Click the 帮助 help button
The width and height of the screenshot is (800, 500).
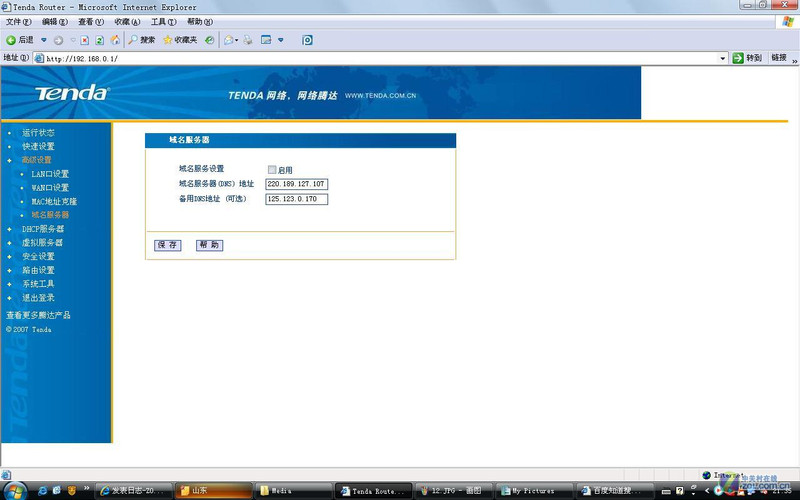tap(209, 245)
